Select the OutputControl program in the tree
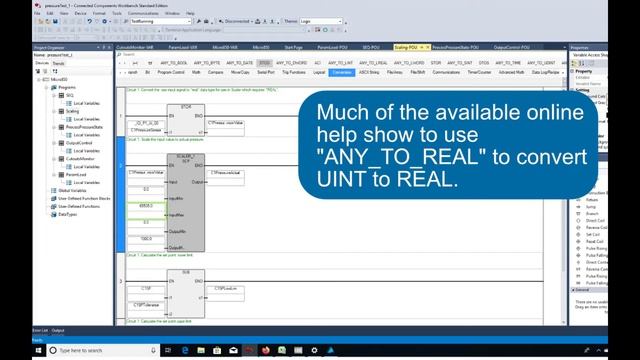Screen dimensions: 640x360 (79, 143)
